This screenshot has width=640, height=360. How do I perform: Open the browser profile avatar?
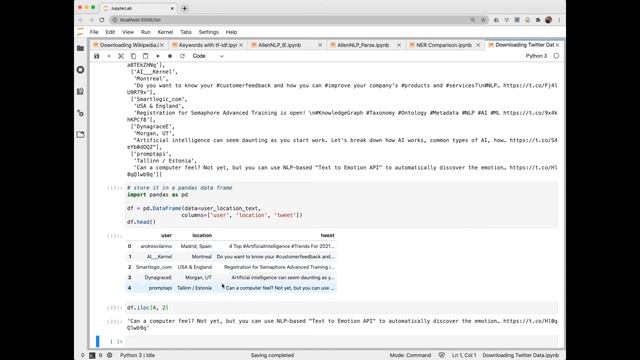(x=549, y=20)
